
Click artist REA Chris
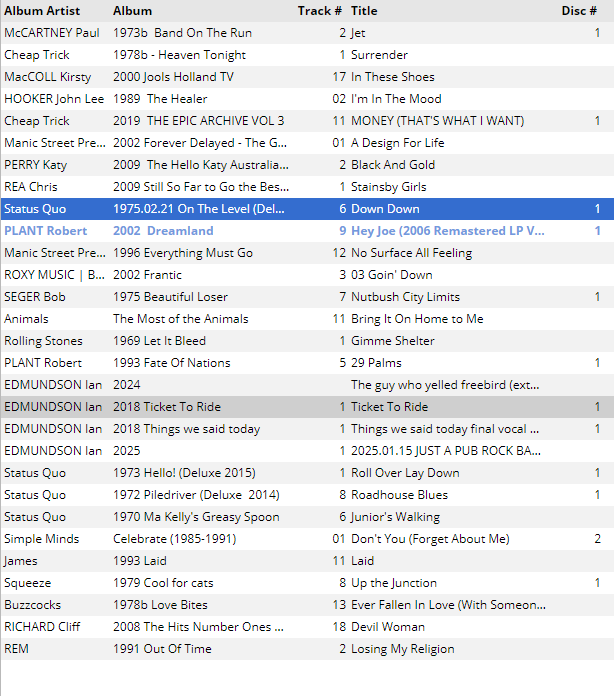31,187
